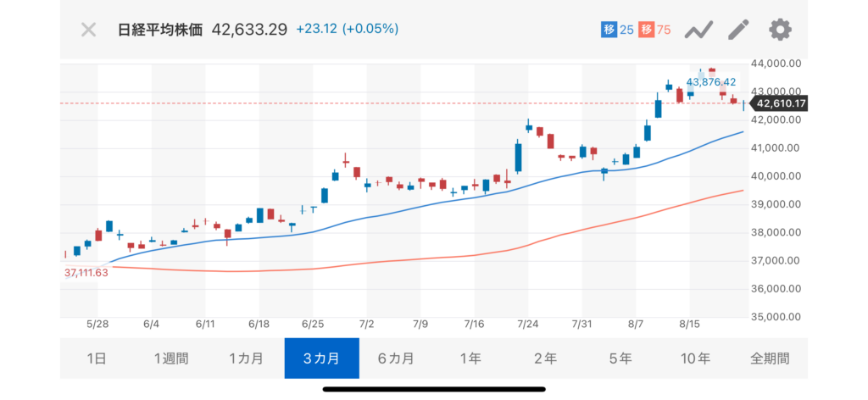Tap the 6/11 date axis label
This screenshot has width=868, height=400.
[205, 325]
